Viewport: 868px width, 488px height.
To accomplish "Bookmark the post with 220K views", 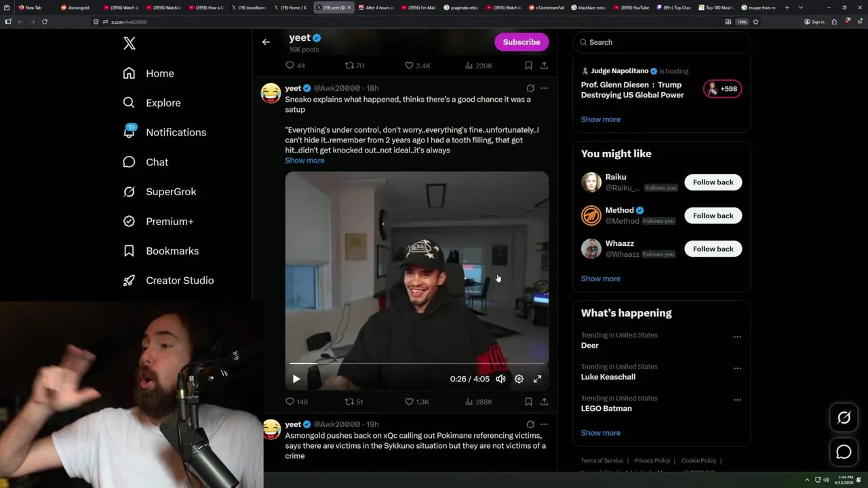I will coord(528,66).
